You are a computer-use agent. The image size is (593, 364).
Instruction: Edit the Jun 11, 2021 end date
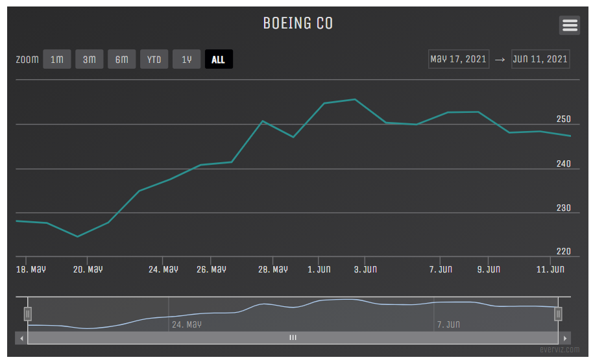coord(540,59)
